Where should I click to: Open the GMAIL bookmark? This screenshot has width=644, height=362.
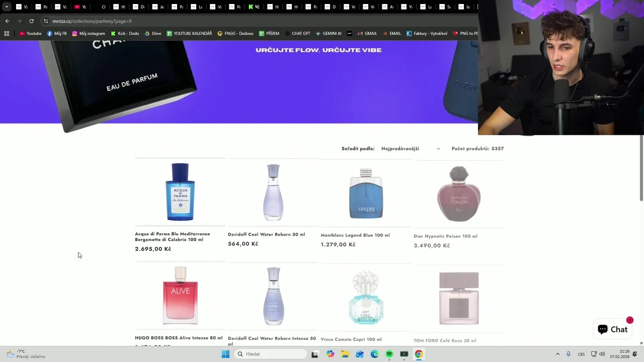(x=367, y=34)
